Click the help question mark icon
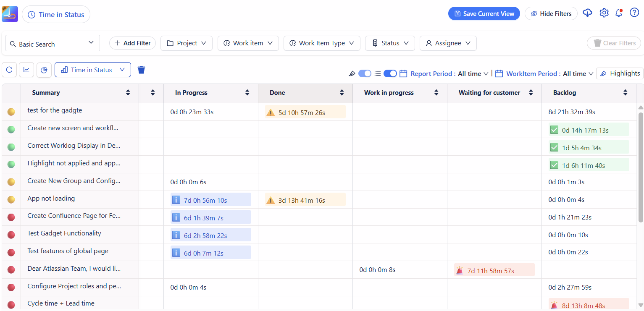The width and height of the screenshot is (644, 311). [634, 13]
